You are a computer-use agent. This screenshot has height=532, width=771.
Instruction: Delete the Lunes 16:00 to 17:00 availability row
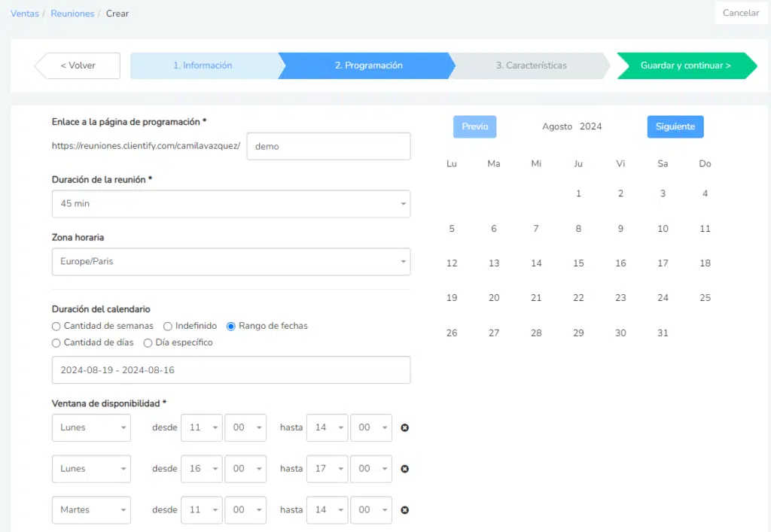(404, 469)
